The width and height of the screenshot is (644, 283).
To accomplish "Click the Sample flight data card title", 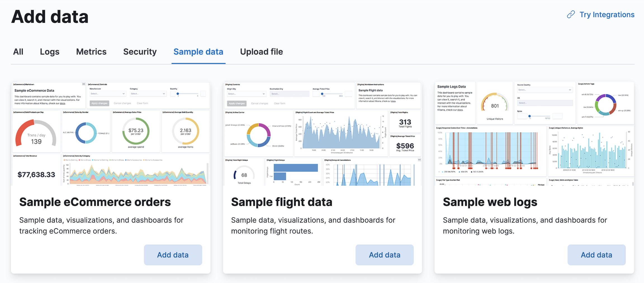I will 281,202.
